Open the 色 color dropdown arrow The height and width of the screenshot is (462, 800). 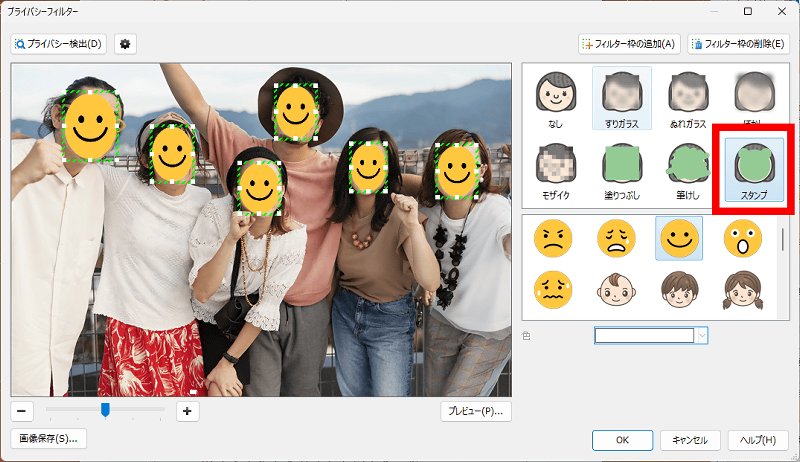coord(702,336)
